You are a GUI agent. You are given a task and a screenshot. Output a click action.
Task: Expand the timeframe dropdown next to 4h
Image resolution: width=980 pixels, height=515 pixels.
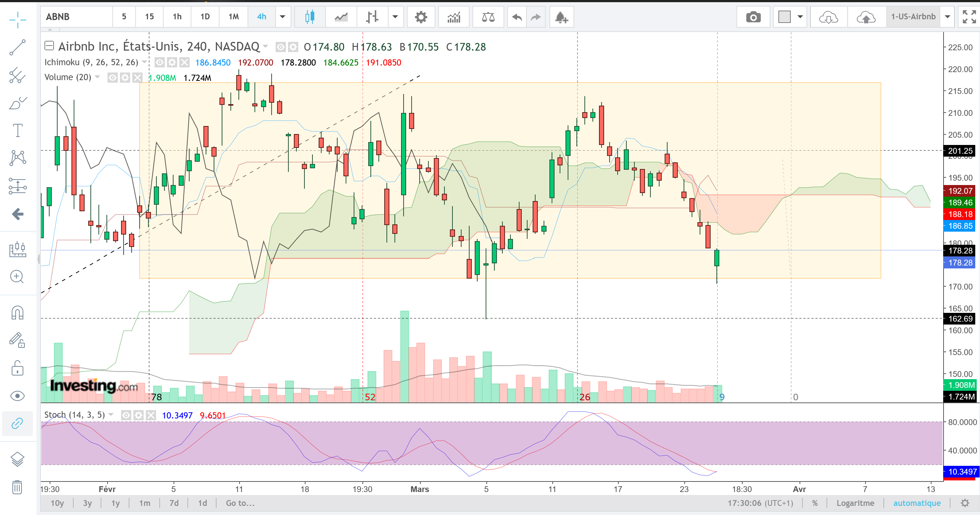click(283, 17)
